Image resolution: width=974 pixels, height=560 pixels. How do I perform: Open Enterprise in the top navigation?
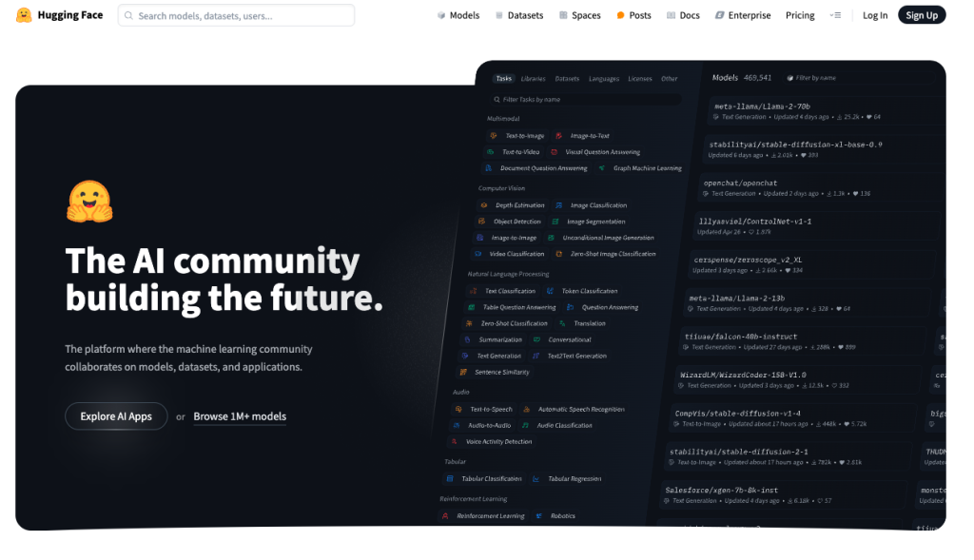point(743,15)
